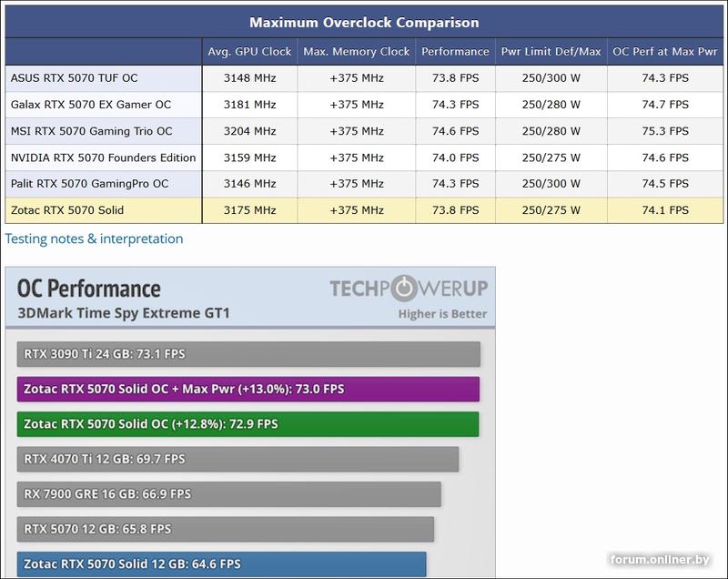728x579 pixels.
Task: Click the Avg. GPU Clock column header
Action: pos(249,52)
